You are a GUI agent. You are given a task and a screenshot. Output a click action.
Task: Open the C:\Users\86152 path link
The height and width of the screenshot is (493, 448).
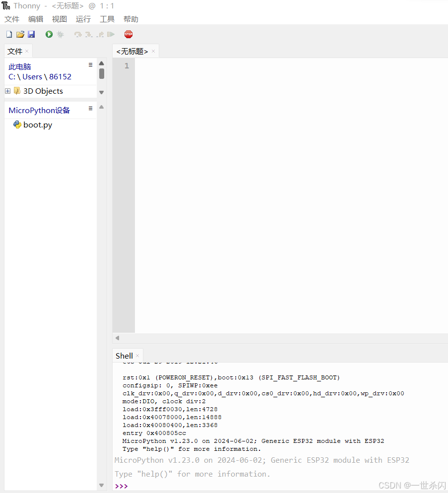[39, 76]
